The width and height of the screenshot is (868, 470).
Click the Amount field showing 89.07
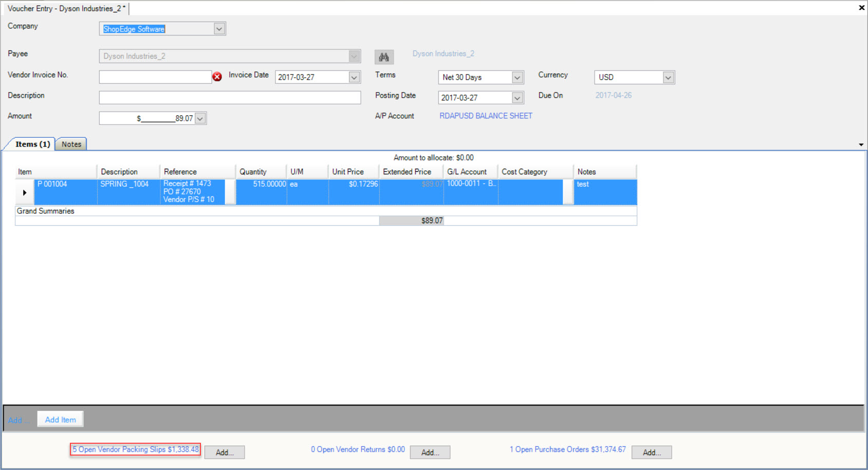click(x=147, y=118)
